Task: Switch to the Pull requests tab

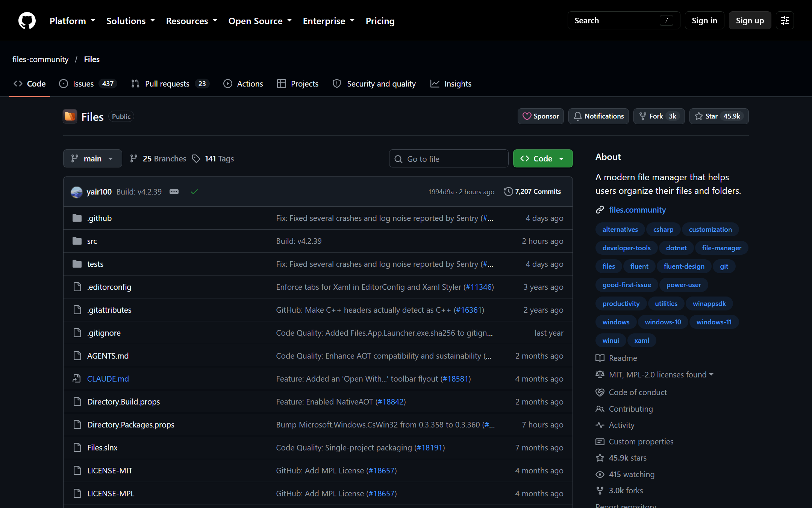Action: click(170, 84)
